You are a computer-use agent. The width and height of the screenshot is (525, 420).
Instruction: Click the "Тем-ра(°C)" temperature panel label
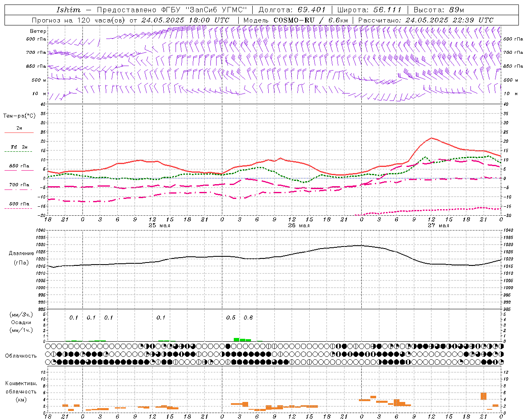(19, 116)
